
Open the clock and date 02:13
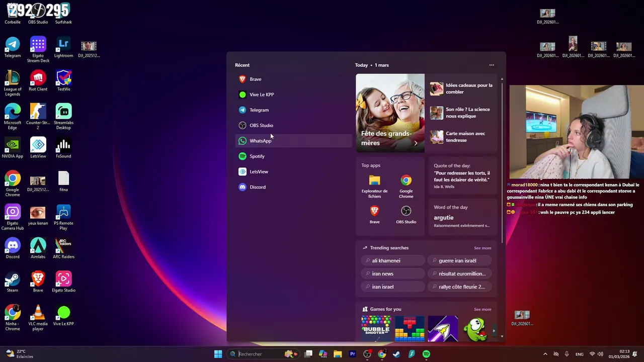click(x=619, y=354)
